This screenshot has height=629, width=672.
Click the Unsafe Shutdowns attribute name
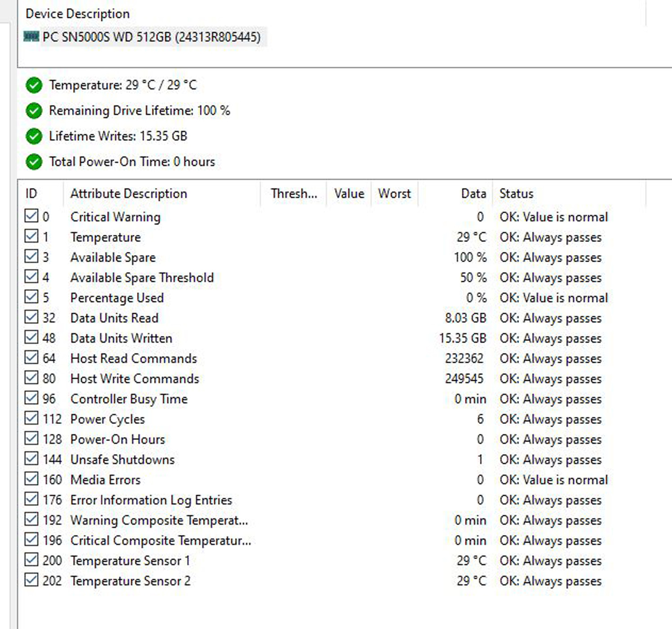(x=122, y=459)
